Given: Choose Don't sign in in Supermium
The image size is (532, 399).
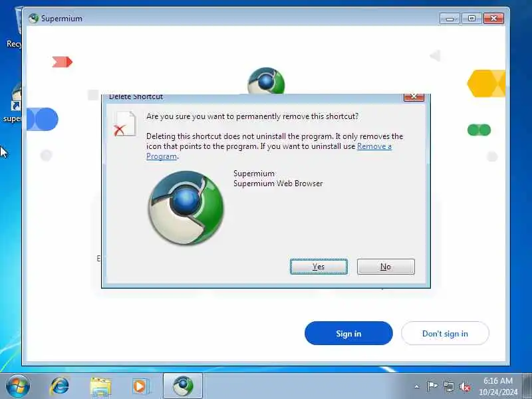Looking at the screenshot, I should pyautogui.click(x=445, y=333).
